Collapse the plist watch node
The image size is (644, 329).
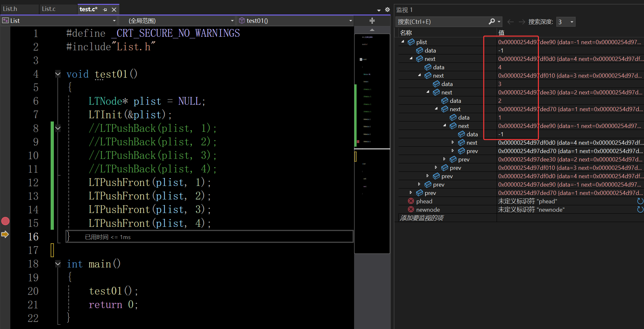[x=403, y=42]
